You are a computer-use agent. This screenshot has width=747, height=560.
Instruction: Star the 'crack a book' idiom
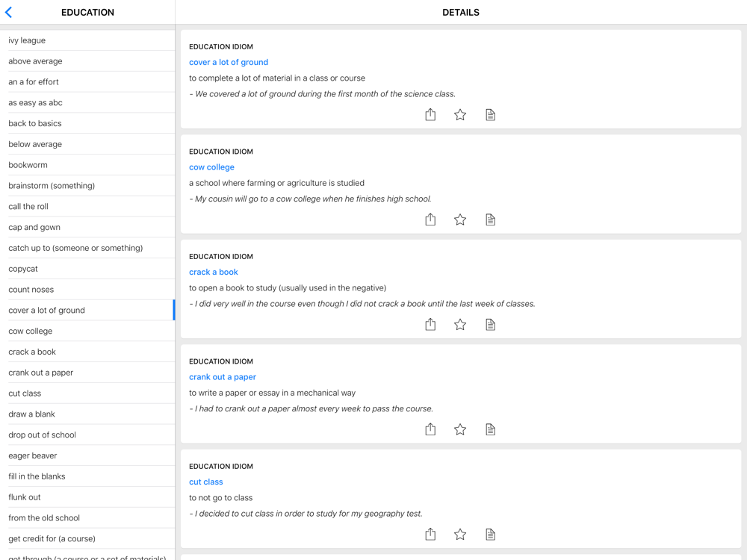tap(460, 324)
